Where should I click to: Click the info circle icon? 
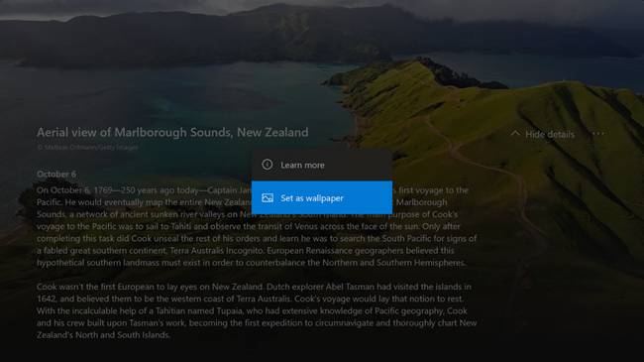point(267,165)
